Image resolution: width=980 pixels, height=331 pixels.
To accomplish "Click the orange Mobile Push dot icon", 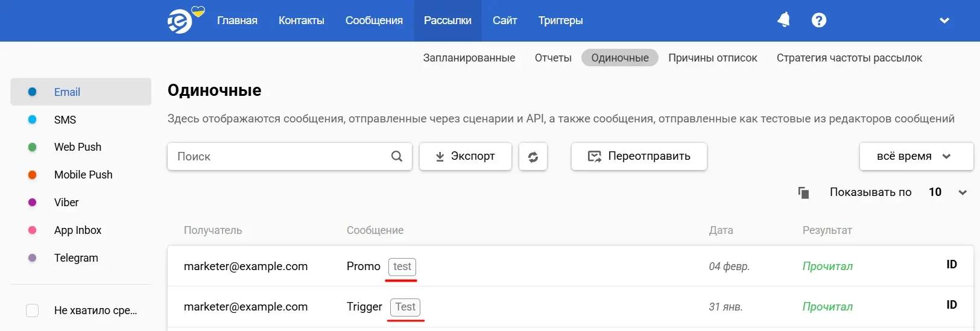I will point(33,175).
